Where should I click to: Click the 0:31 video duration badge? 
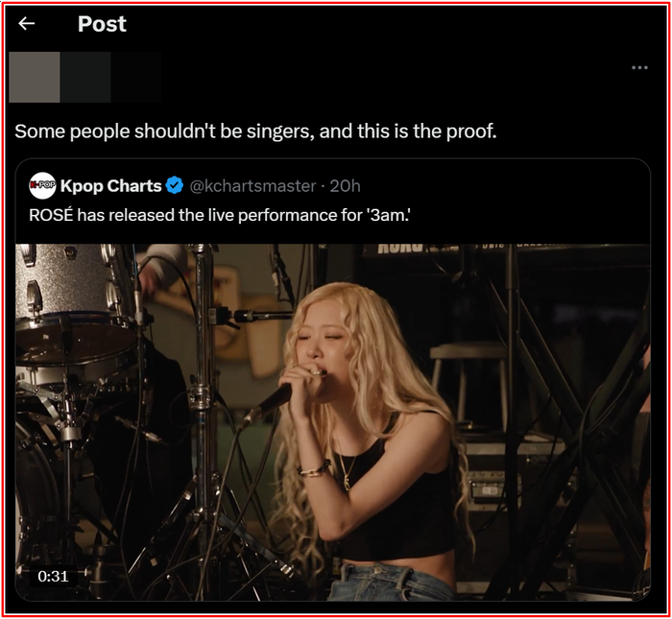[x=54, y=576]
